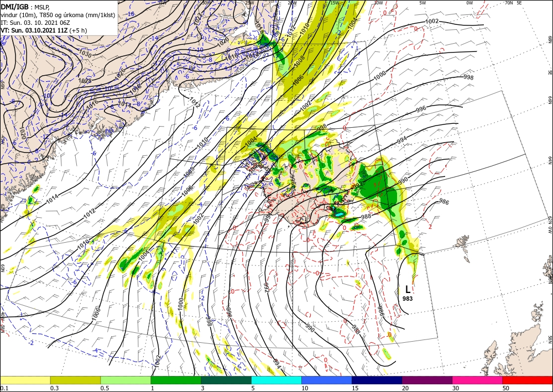Click the '0.5' legend value label
This screenshot has height=392, width=553.
click(104, 388)
